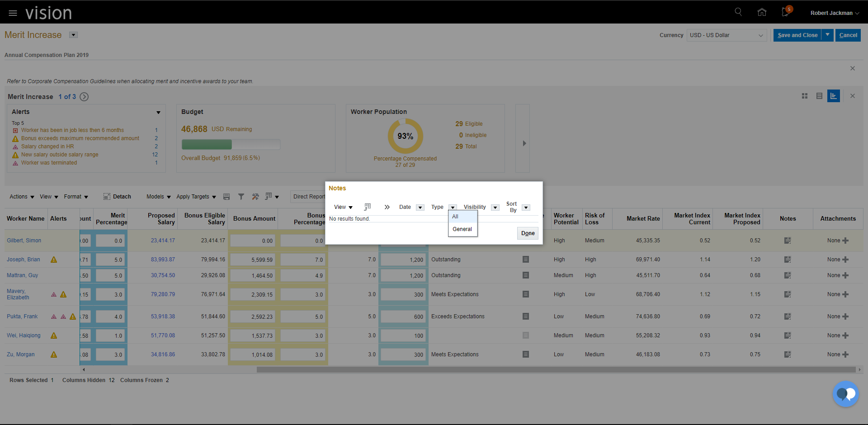
Task: Go to next Merit Increase page arrow
Action: pyautogui.click(x=84, y=97)
